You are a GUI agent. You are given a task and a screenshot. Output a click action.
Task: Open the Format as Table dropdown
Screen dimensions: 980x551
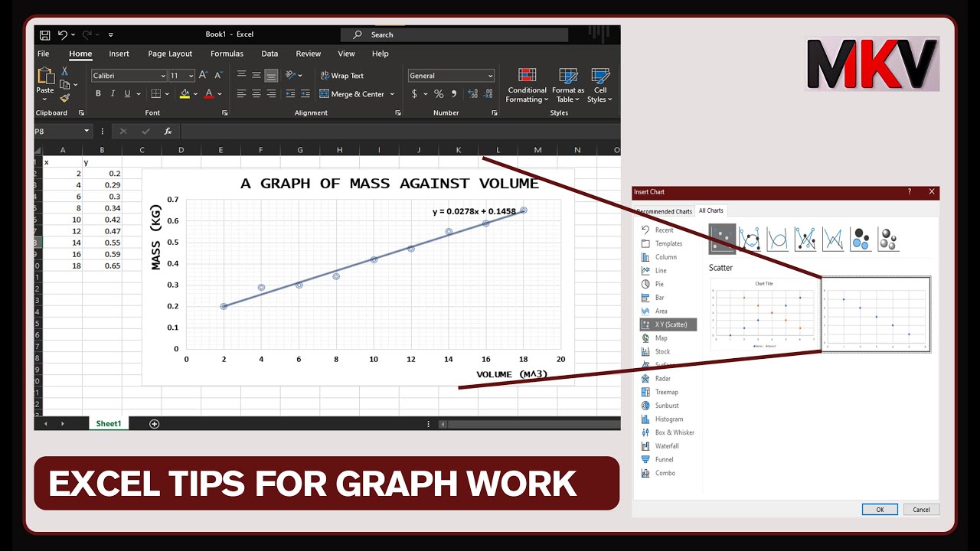click(568, 86)
